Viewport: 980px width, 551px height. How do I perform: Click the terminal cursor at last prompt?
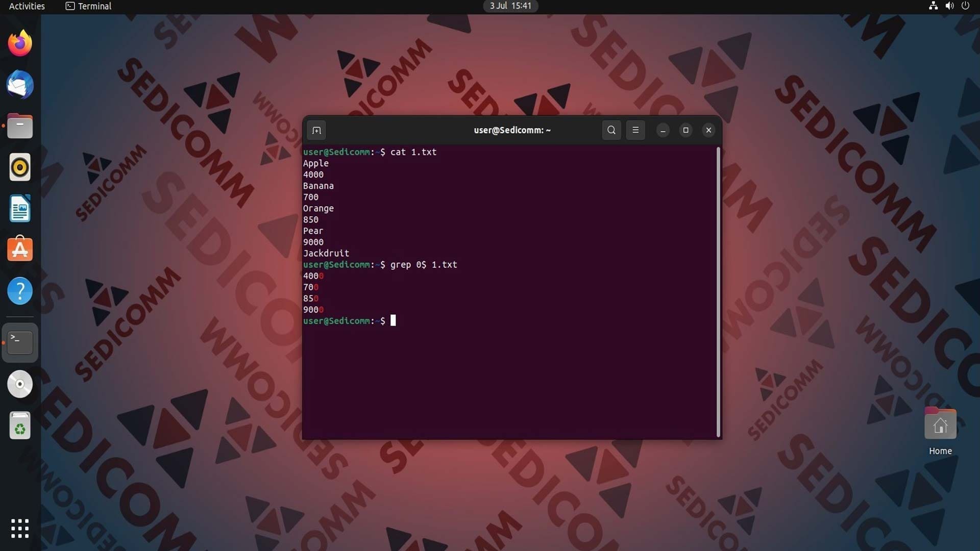point(393,320)
